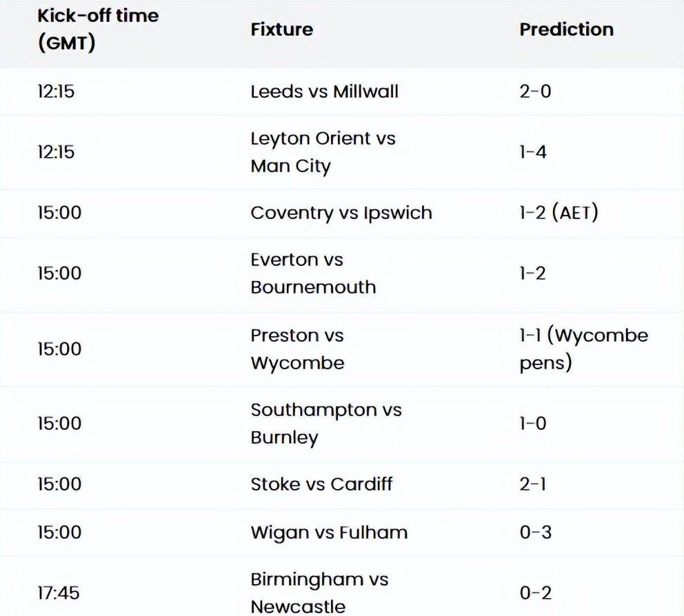
Task: Click the Kick-off time (GMT) column header
Action: 97,30
